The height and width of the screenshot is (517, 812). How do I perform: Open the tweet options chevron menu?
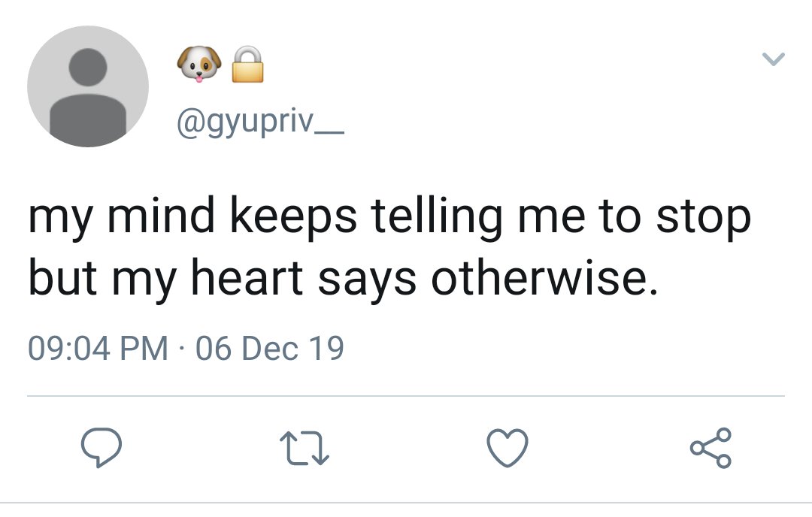pos(774,59)
